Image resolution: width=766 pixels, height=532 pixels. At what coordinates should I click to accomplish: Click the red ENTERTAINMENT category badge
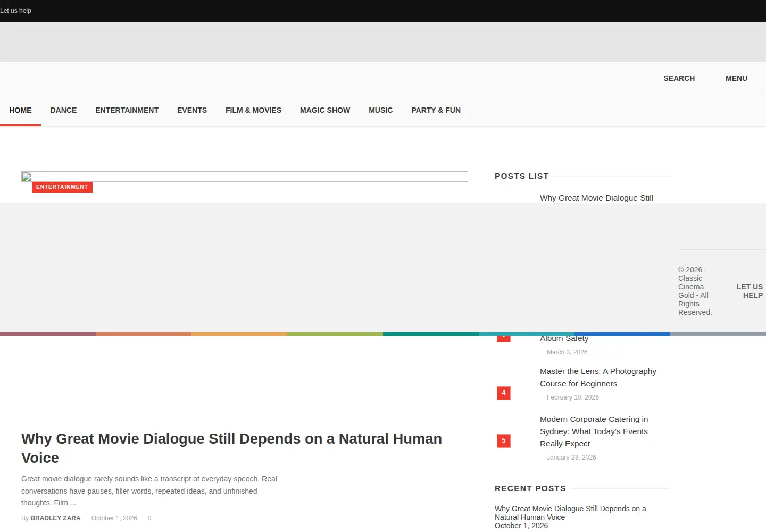coord(62,187)
